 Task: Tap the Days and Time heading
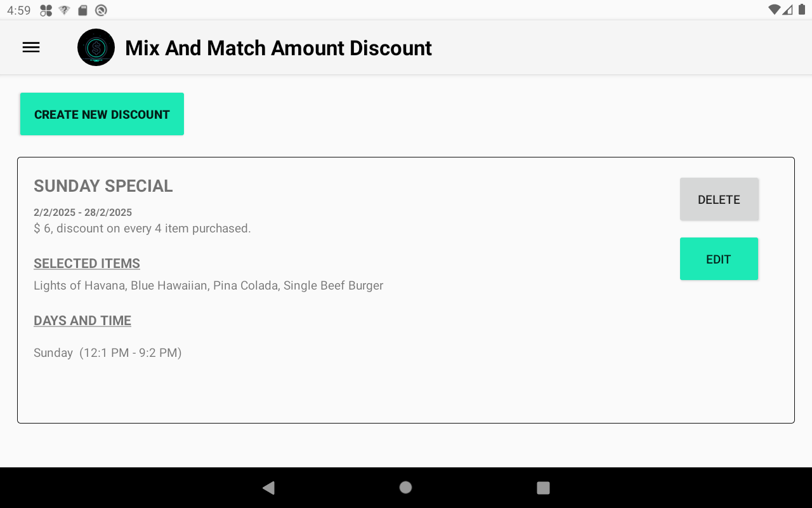tap(82, 321)
